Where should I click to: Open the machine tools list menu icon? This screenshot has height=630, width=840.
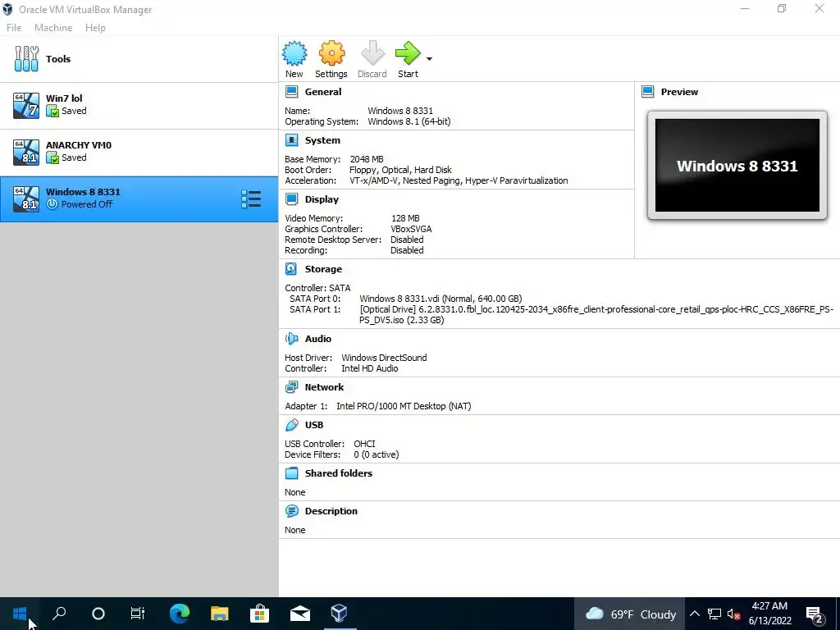click(251, 199)
